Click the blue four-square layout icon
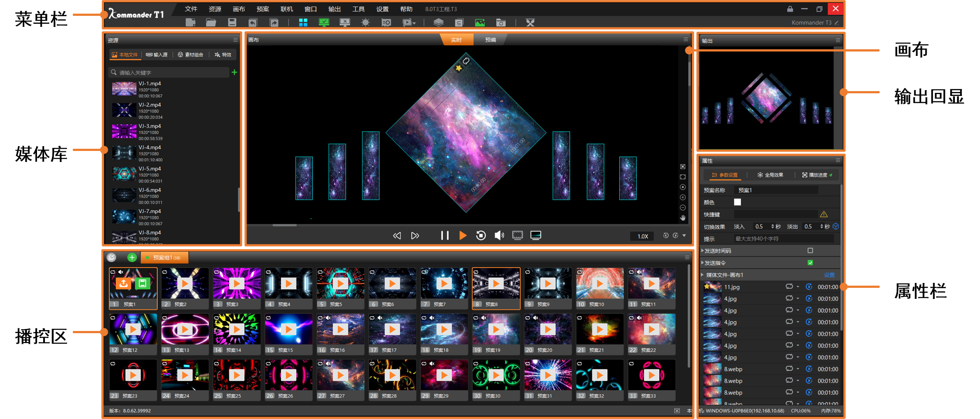The image size is (980, 419). click(x=303, y=22)
